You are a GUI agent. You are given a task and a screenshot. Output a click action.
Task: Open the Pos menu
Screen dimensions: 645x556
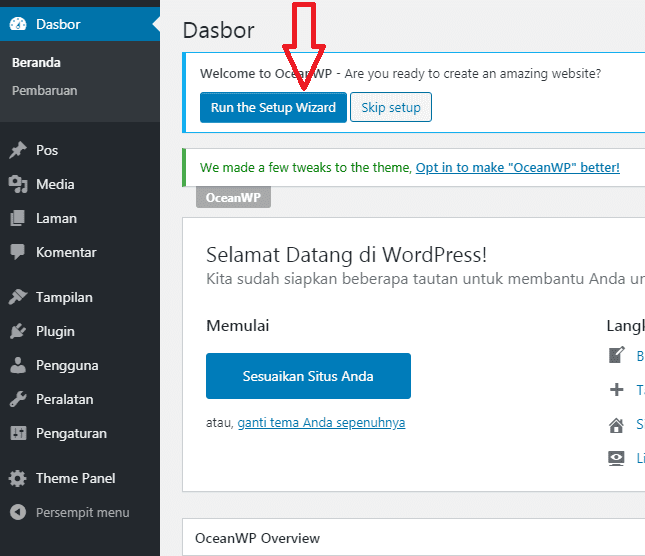click(x=80, y=150)
